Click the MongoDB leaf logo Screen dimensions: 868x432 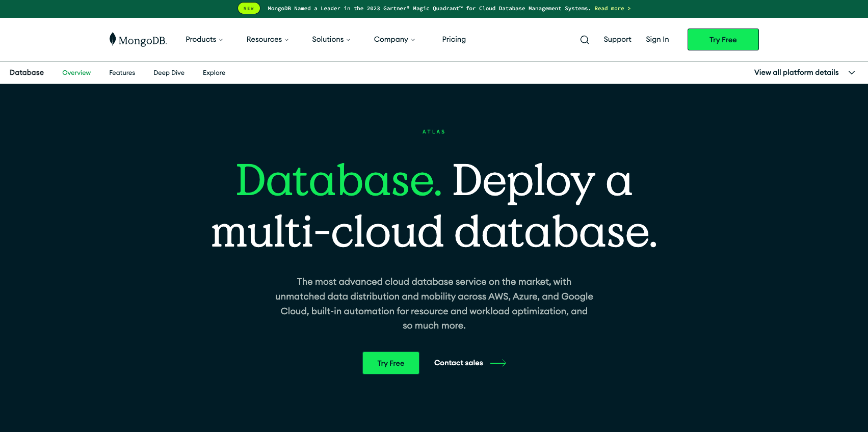[138, 40]
